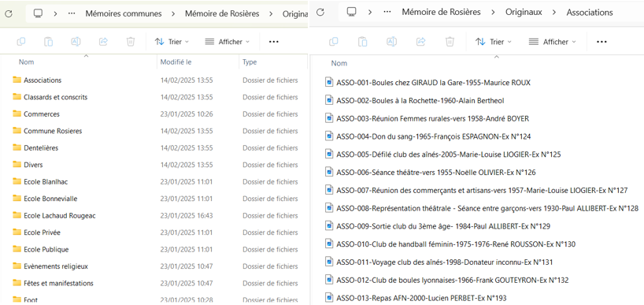The width and height of the screenshot is (644, 305).
Task: Select Classards et conscrits folder
Action: [55, 97]
